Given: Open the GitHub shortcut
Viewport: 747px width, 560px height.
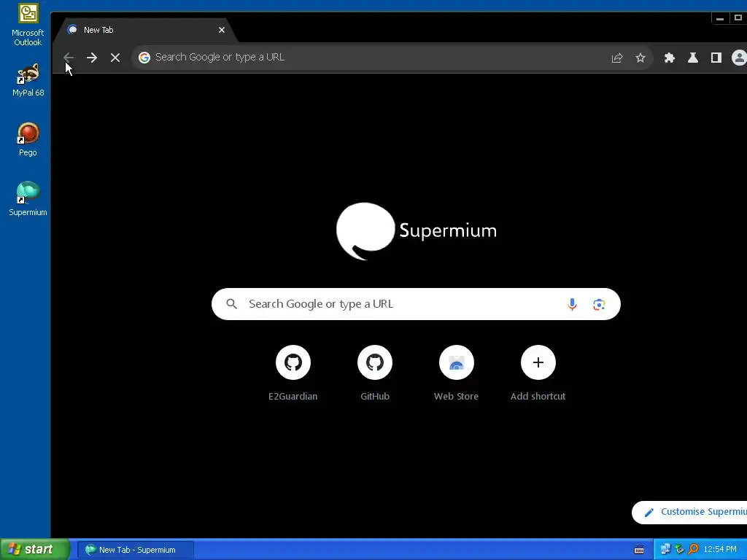Looking at the screenshot, I should click(x=375, y=374).
